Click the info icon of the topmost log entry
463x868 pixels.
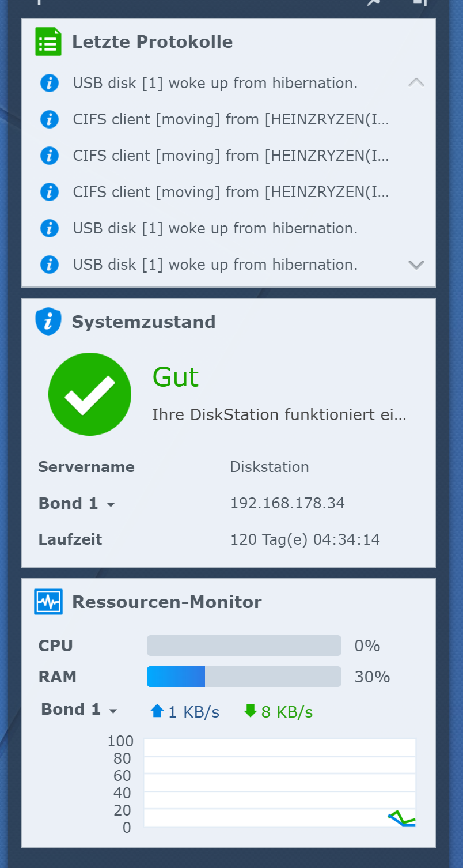pyautogui.click(x=50, y=83)
